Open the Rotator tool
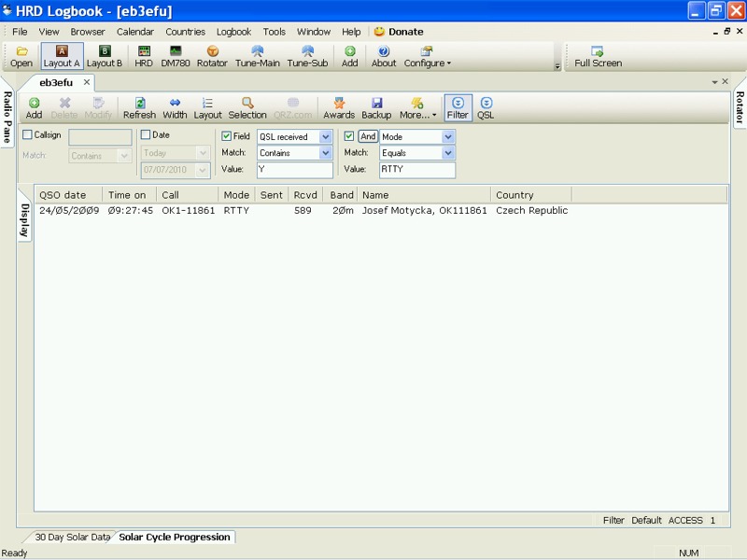Viewport: 747px width, 560px height. tap(212, 56)
